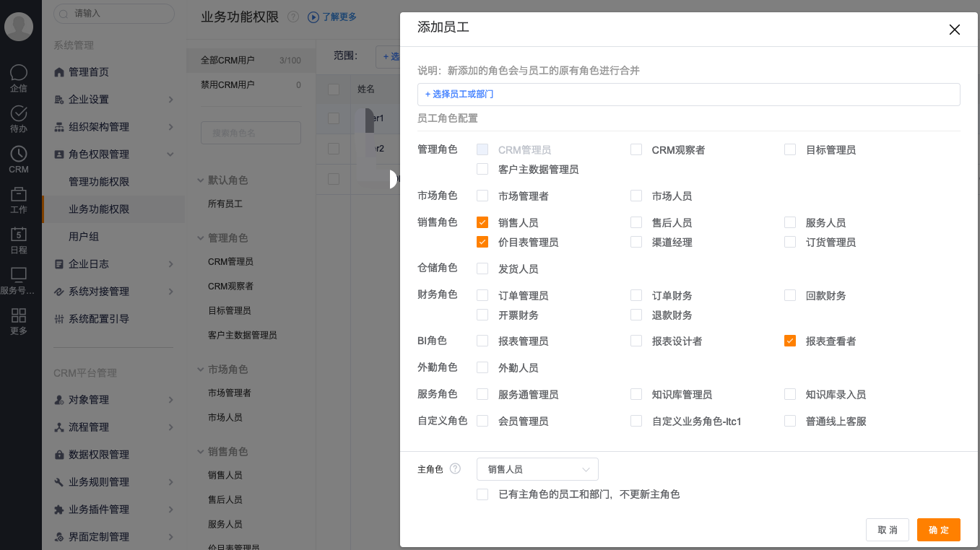980x550 pixels.
Task: Open the 待办 to-do icon
Action: 19,113
